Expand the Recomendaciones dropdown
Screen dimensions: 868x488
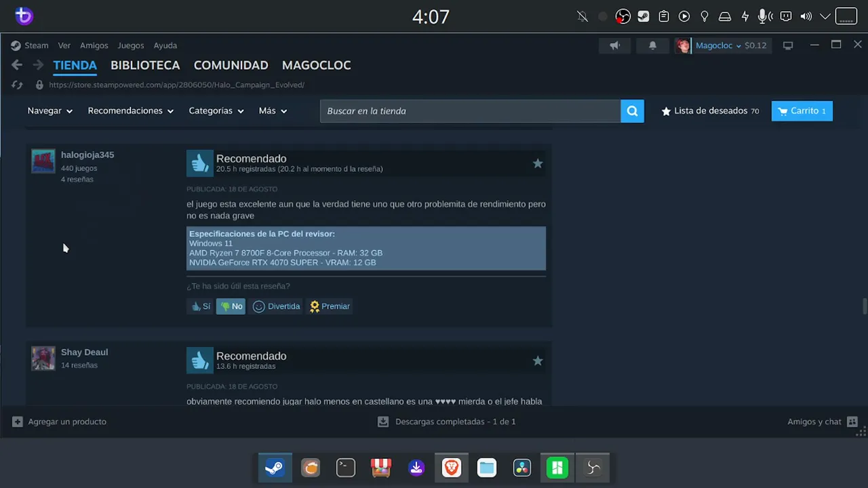131,110
